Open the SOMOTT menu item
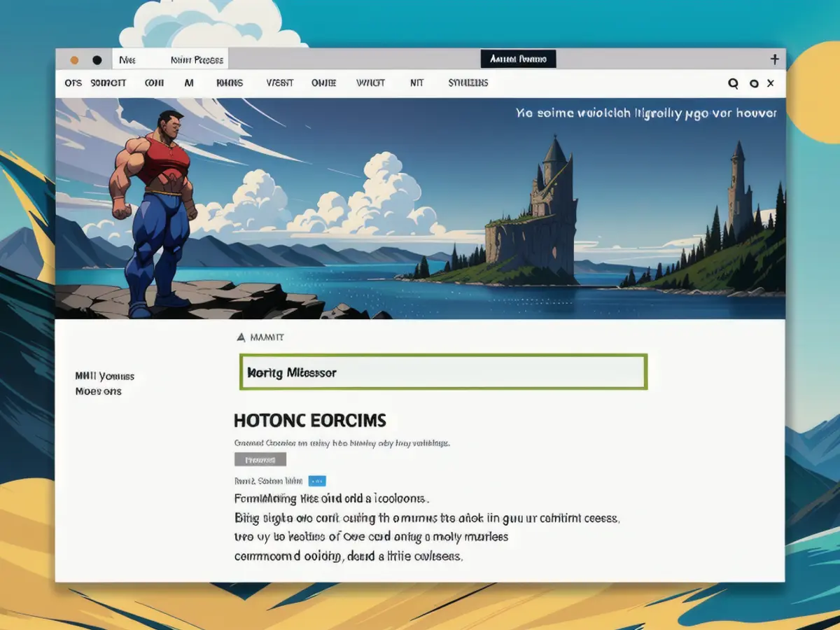Viewport: 840px width, 630px height. (108, 83)
